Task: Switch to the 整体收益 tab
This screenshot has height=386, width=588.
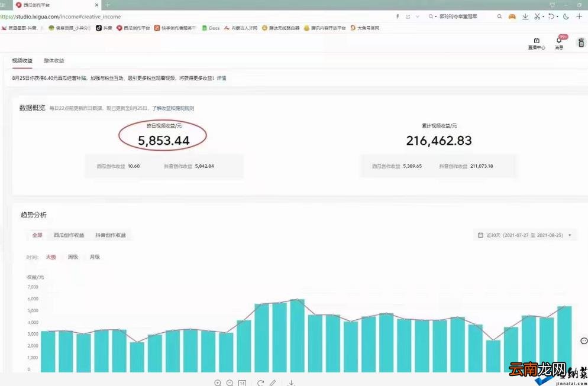Action: [54, 60]
